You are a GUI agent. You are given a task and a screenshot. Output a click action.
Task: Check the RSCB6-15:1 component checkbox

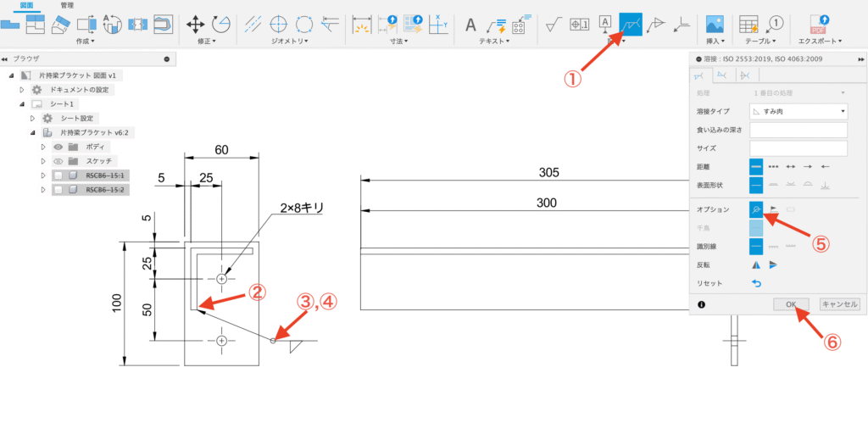coord(58,175)
